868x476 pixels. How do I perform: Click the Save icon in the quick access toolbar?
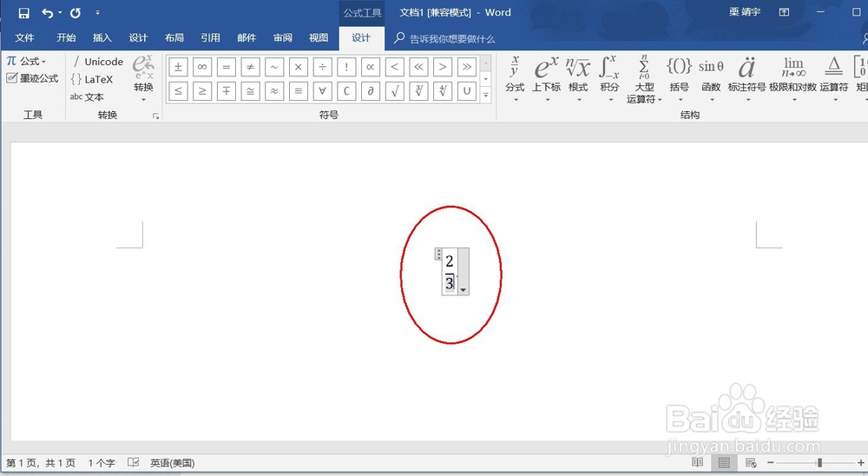tap(23, 13)
